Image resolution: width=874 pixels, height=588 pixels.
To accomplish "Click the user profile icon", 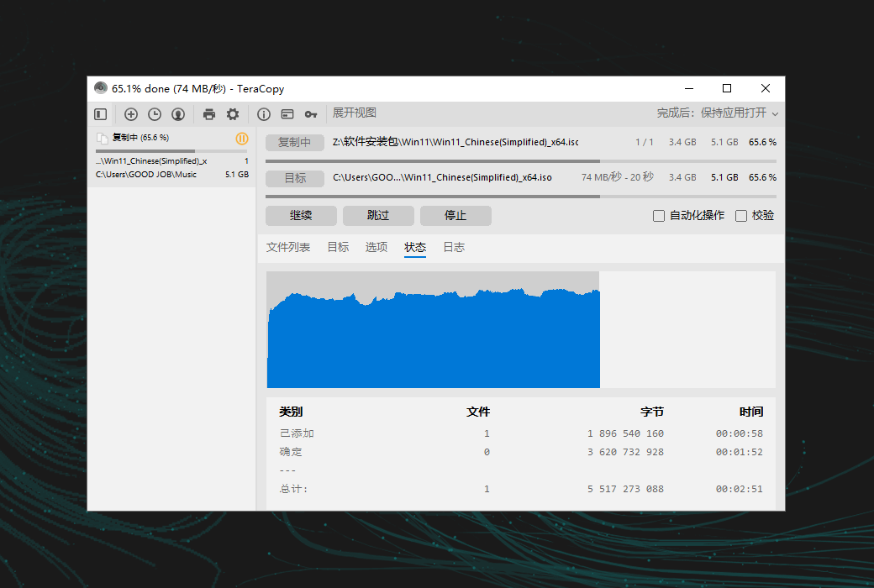I will pyautogui.click(x=178, y=114).
